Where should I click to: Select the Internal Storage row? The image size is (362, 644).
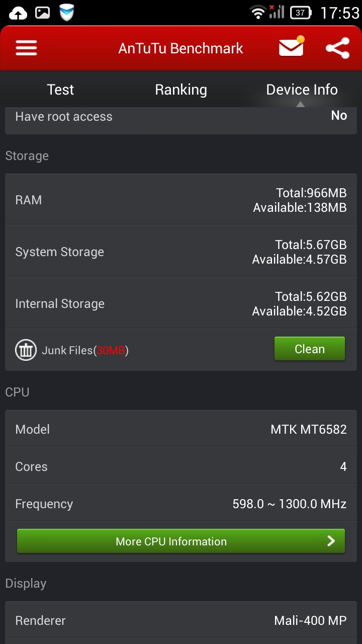[x=181, y=303]
